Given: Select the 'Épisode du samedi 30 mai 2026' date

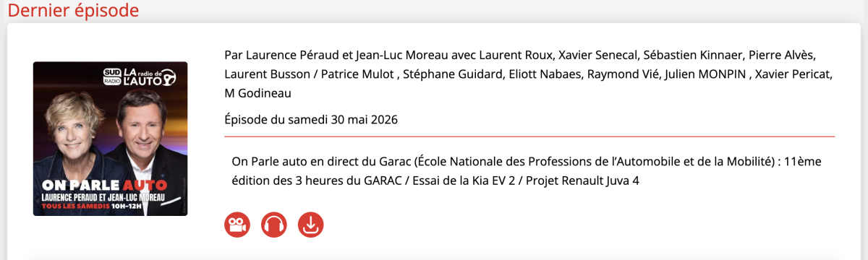Looking at the screenshot, I should click(311, 119).
